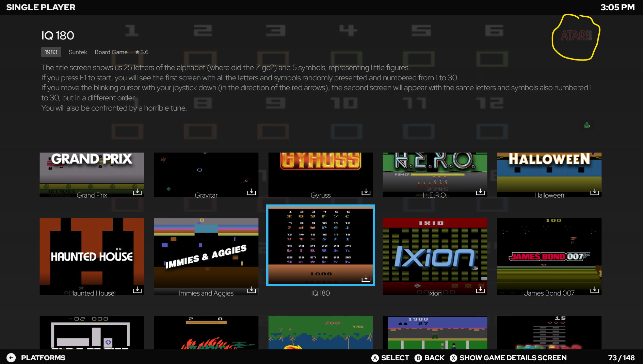Select the Gyruss game thumbnail
The image size is (643, 364).
click(321, 175)
